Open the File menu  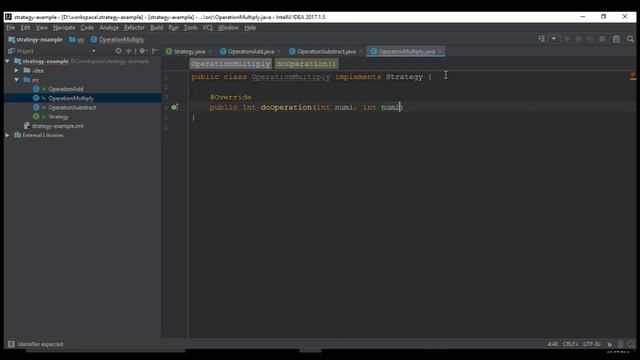point(10,28)
